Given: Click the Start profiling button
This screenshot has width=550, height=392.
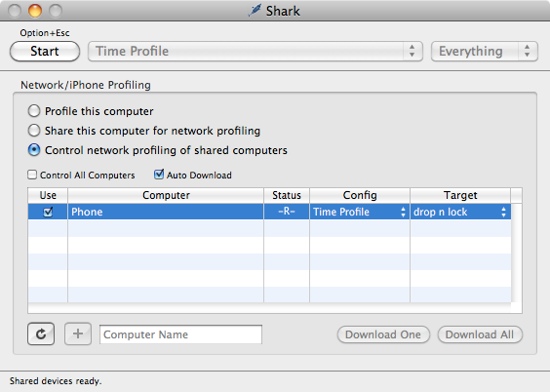Looking at the screenshot, I should pos(45,51).
